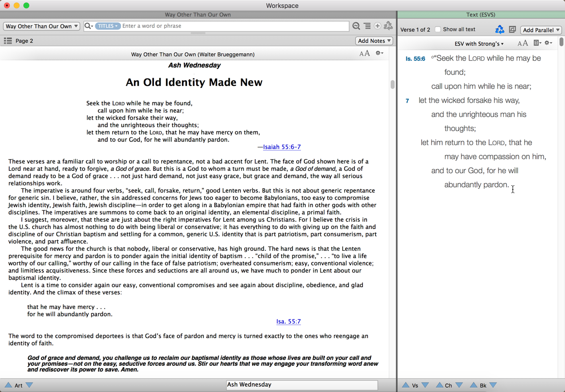The width and height of the screenshot is (565, 392).
Task: Click verse number 7 in ESV pane
Action: pos(407,101)
